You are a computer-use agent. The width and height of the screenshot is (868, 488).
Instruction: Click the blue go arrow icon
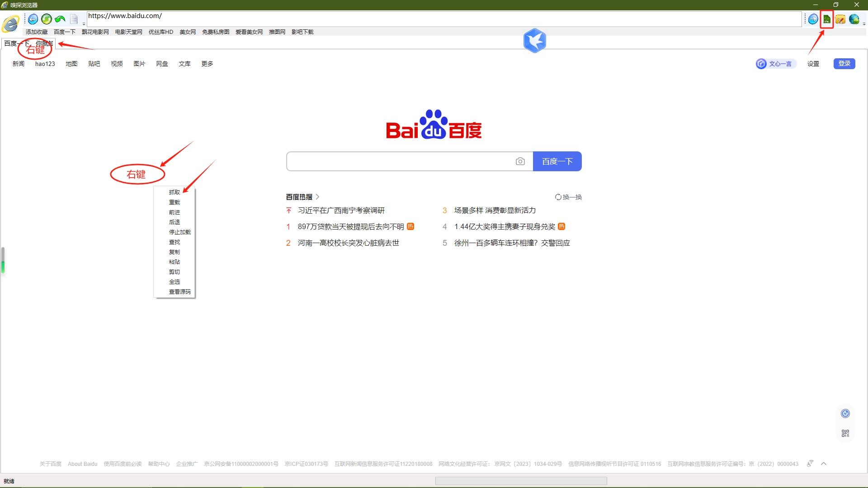[x=813, y=19]
